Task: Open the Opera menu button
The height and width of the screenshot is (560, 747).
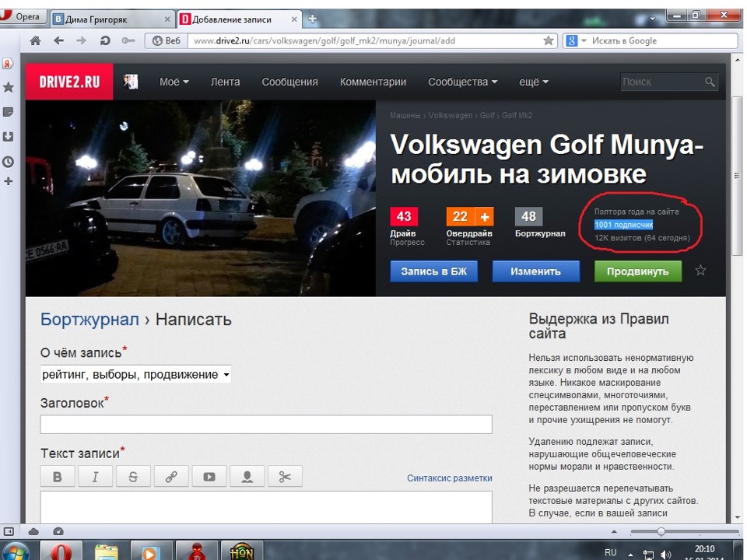Action: (23, 16)
